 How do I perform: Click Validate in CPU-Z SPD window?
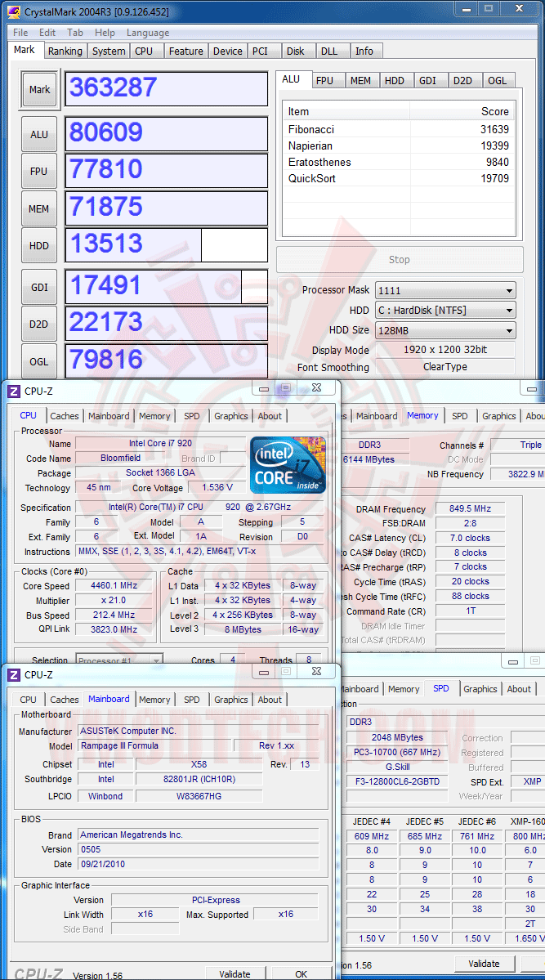tap(484, 963)
